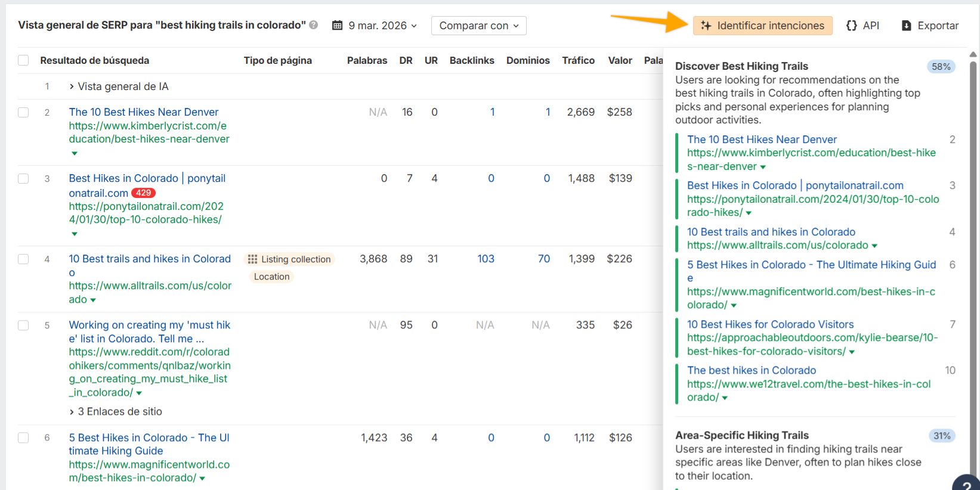Viewport: 980px width, 490px height.
Task: Click the intentions panel vertical scrollbar
Action: 973,238
